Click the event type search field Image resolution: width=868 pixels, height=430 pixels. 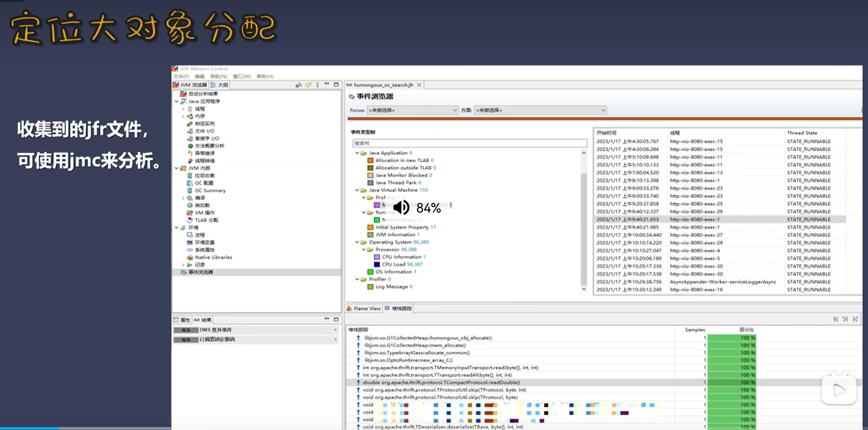[469, 143]
